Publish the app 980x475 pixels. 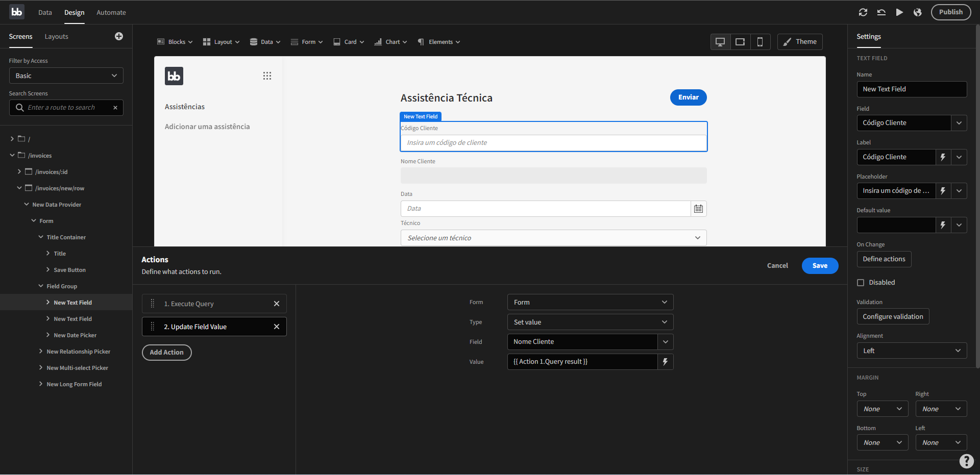[950, 12]
